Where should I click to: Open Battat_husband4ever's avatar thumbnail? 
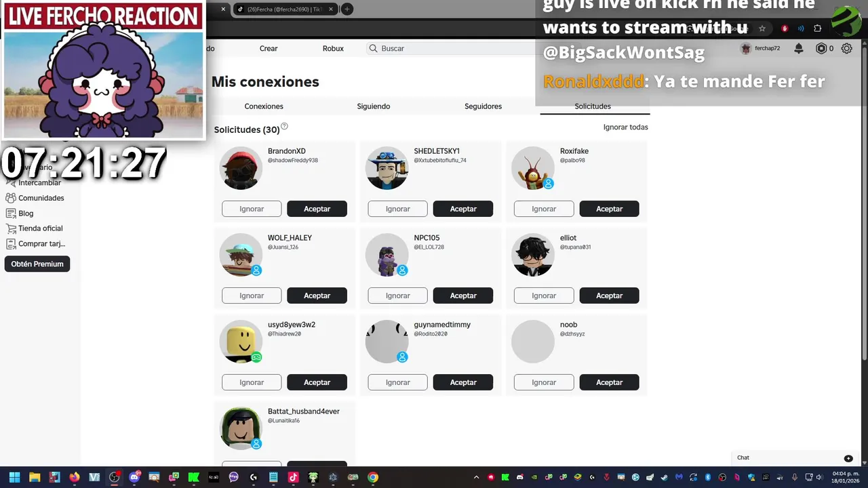(241, 428)
